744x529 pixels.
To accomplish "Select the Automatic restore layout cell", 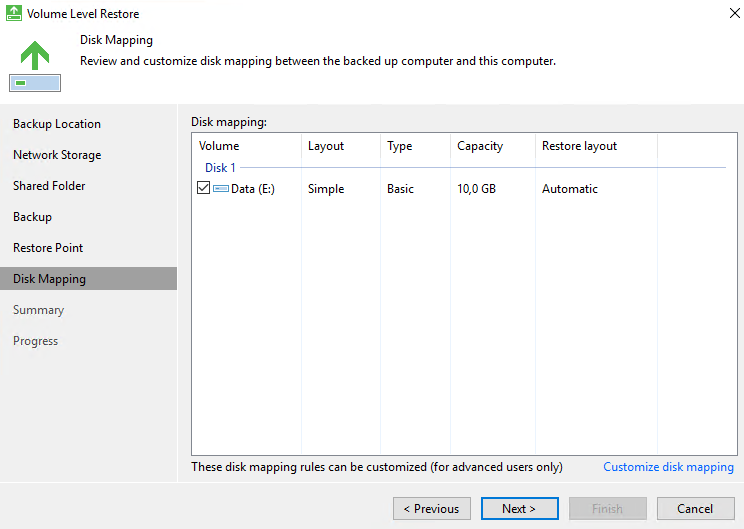I will pyautogui.click(x=569, y=189).
